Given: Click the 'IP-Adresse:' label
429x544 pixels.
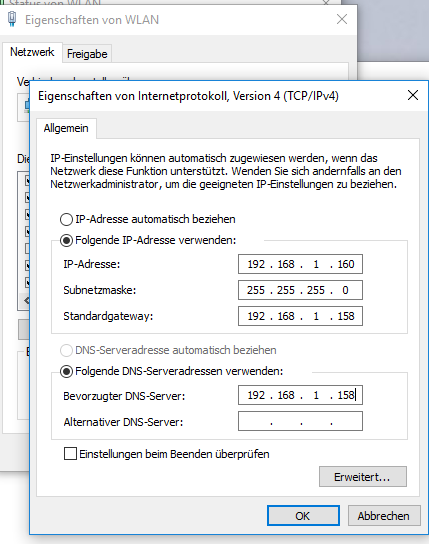Looking at the screenshot, I should (x=92, y=264).
